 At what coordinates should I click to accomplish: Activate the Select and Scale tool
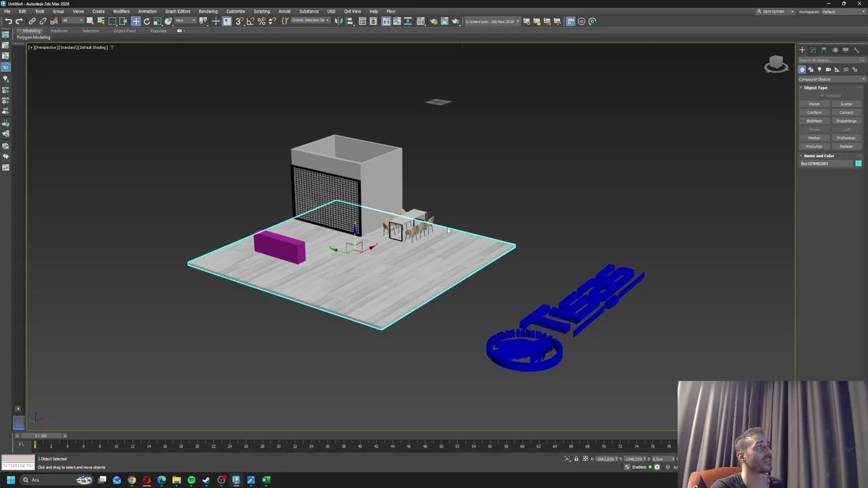(157, 21)
